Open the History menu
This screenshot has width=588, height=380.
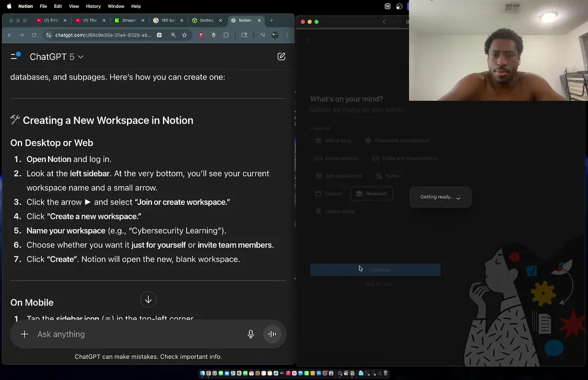point(93,6)
